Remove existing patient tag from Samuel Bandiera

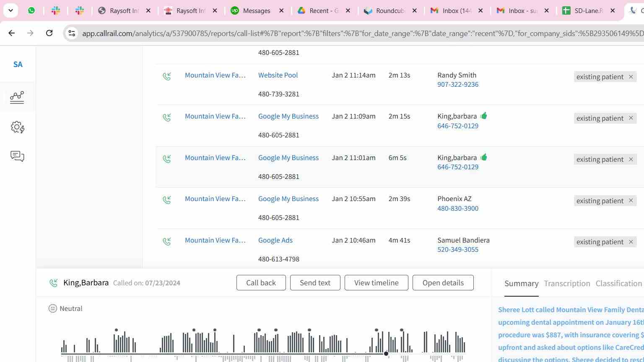click(631, 242)
